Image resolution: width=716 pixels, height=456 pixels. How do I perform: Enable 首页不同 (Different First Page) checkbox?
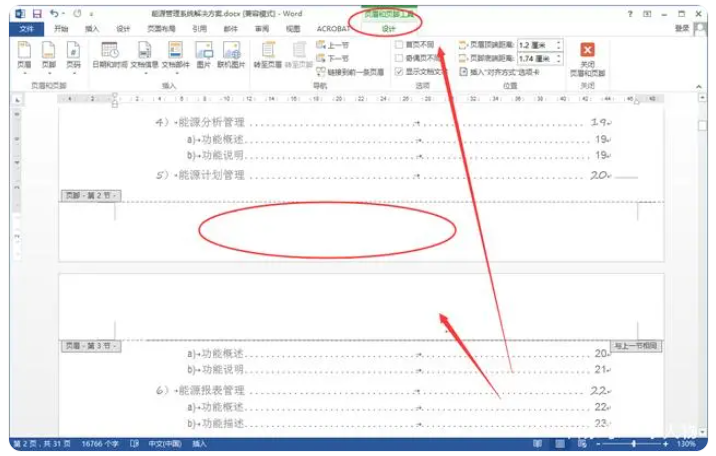400,45
